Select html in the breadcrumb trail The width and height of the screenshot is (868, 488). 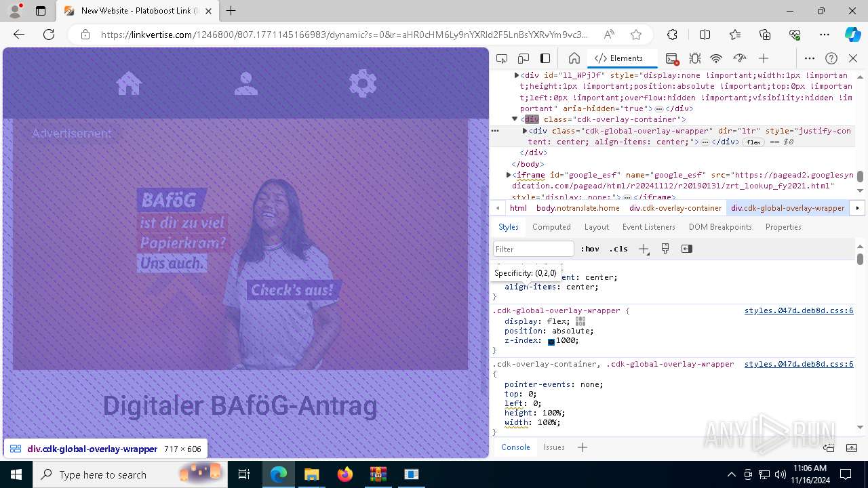click(x=518, y=208)
